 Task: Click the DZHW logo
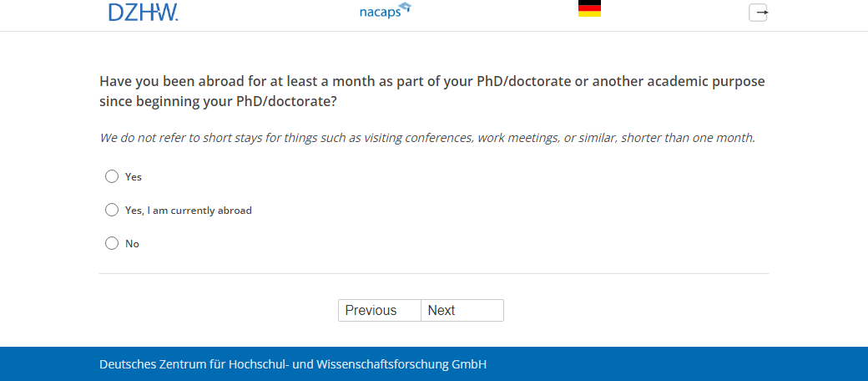click(143, 12)
